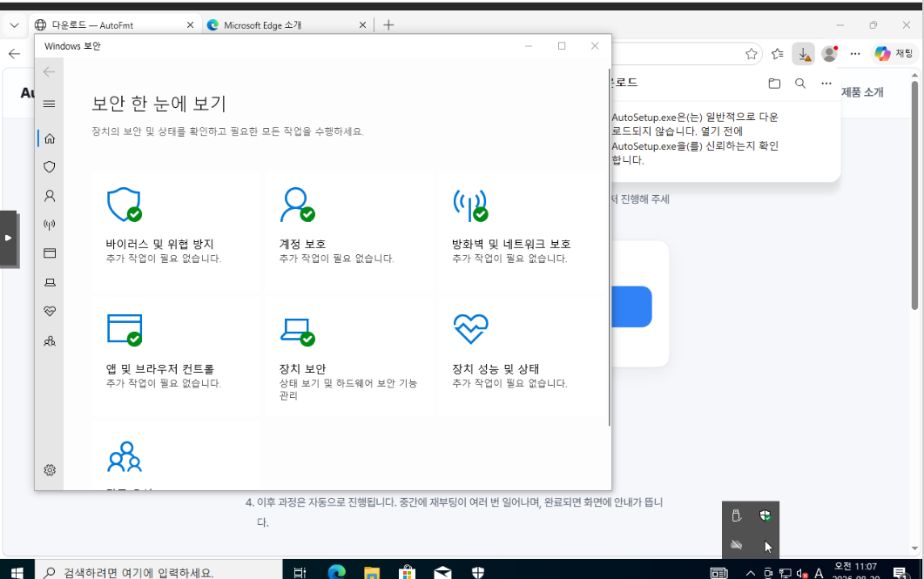Open Family options sidebar people icon
Screen dimensions: 924x579
coord(50,341)
